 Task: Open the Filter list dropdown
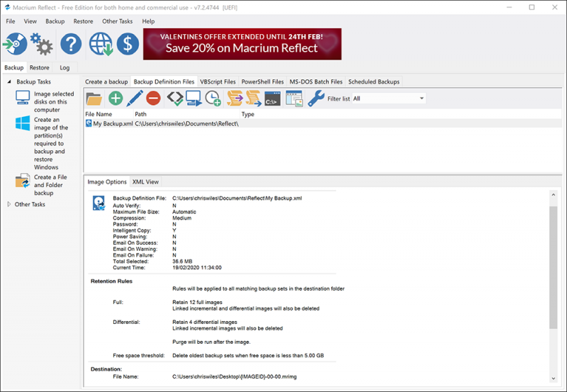tap(388, 99)
